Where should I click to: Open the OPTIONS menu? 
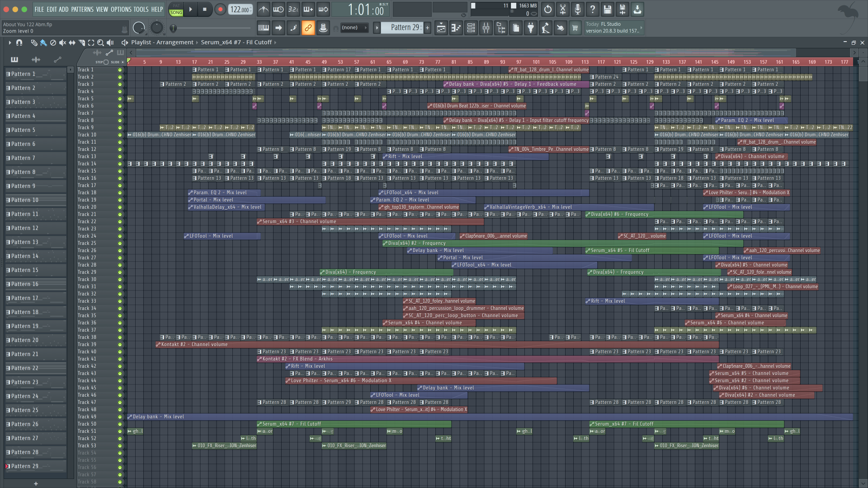coord(121,9)
